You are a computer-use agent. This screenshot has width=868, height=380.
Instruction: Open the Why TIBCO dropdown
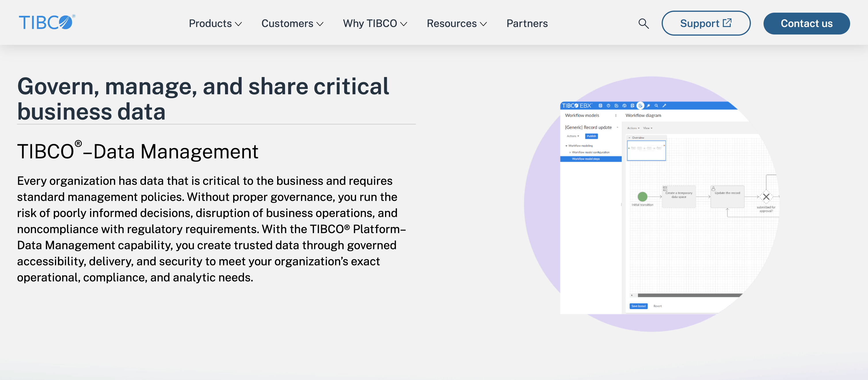pos(375,24)
